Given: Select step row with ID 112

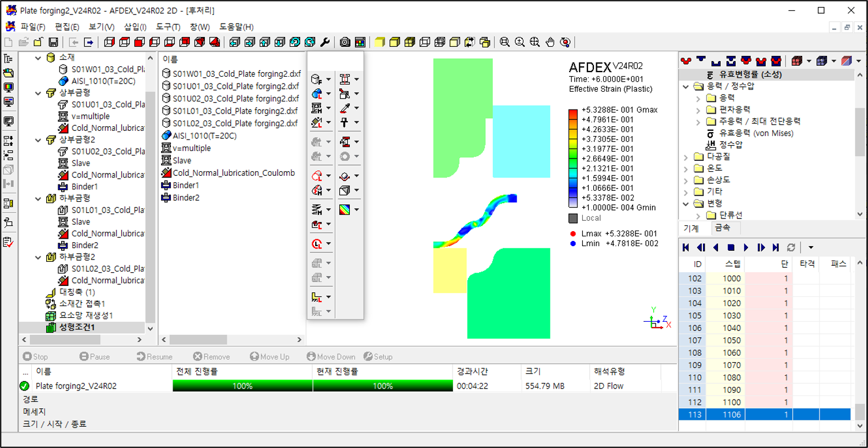Looking at the screenshot, I should point(764,402).
